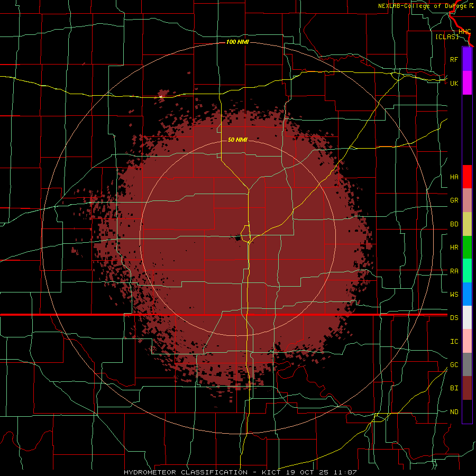Screen dimensions: 476x476
Task: Click the HHC product code text
Action: pyautogui.click(x=464, y=32)
